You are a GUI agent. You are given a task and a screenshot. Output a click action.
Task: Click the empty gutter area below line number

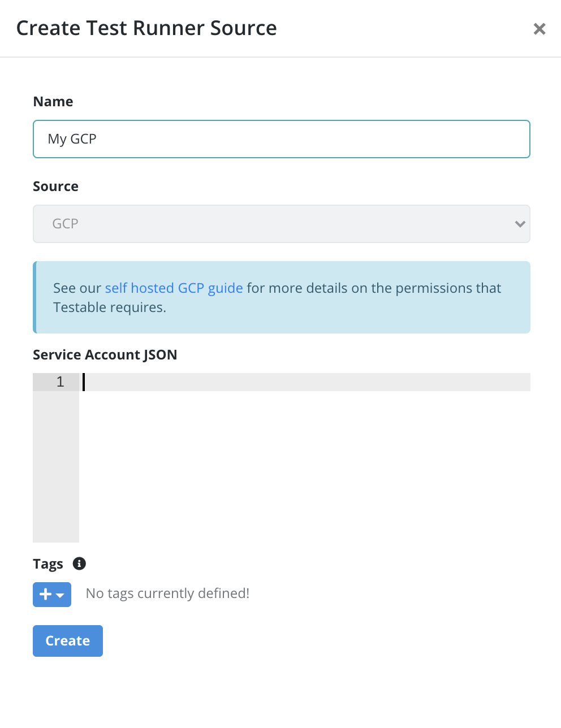(56, 467)
